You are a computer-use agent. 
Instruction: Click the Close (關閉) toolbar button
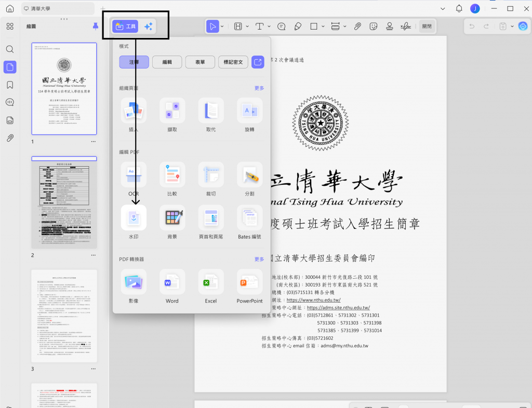[427, 26]
